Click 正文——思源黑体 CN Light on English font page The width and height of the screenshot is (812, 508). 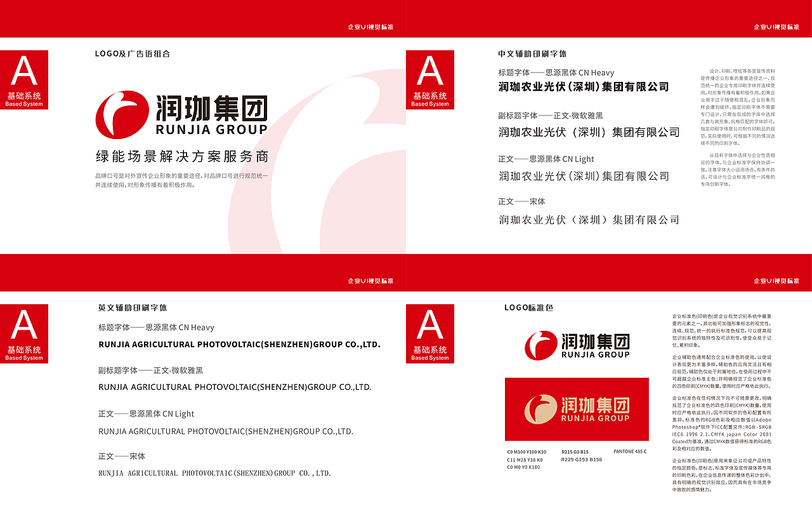click(x=147, y=414)
